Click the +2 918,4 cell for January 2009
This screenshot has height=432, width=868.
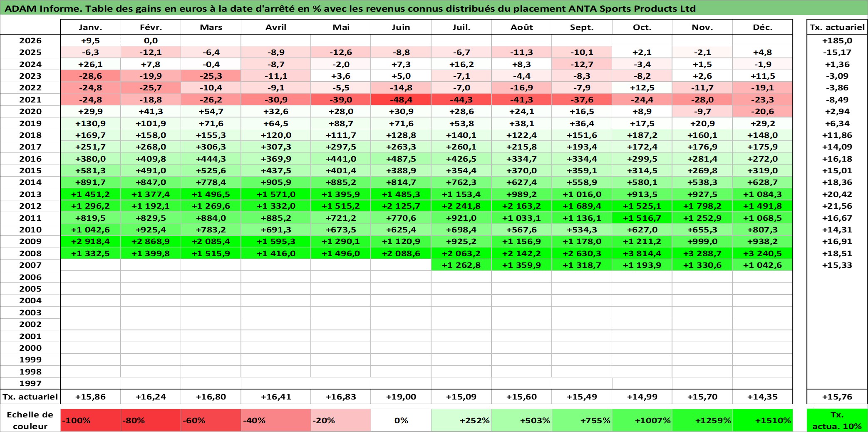(x=91, y=241)
